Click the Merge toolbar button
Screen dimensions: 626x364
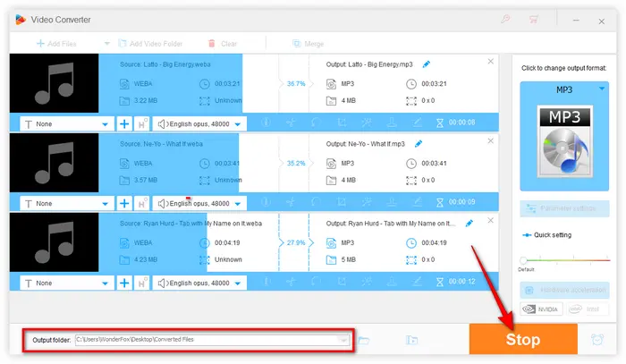point(308,44)
